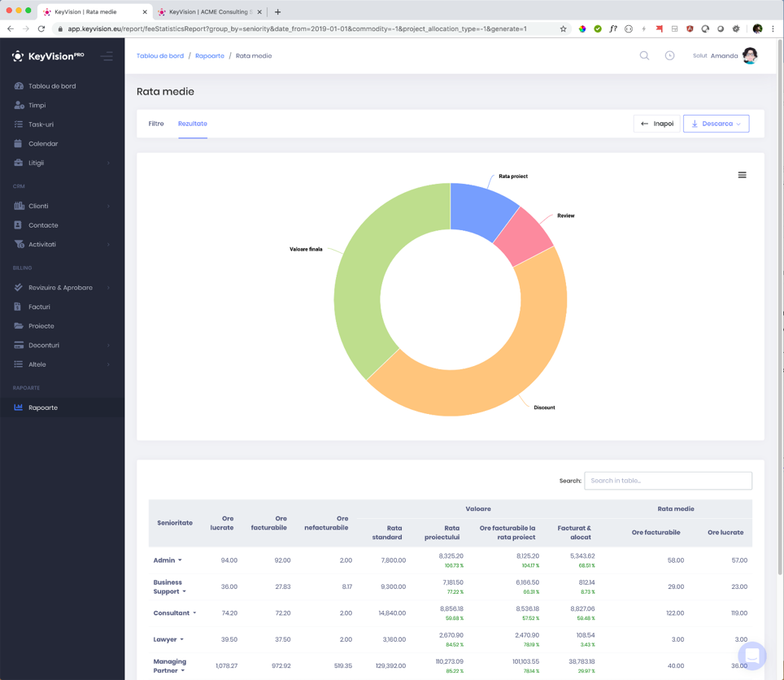This screenshot has width=784, height=680.
Task: Open Deconturi in the sidebar
Action: point(43,345)
